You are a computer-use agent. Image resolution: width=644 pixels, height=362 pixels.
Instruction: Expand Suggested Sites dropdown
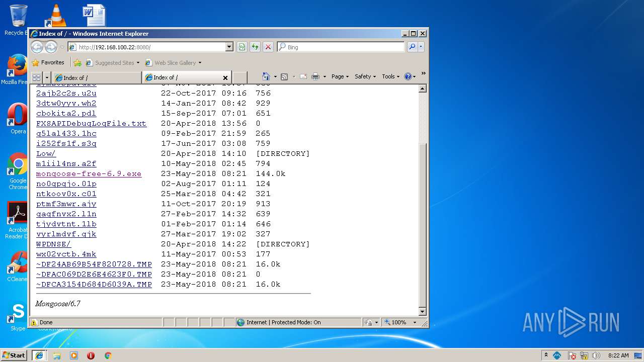coord(138,63)
